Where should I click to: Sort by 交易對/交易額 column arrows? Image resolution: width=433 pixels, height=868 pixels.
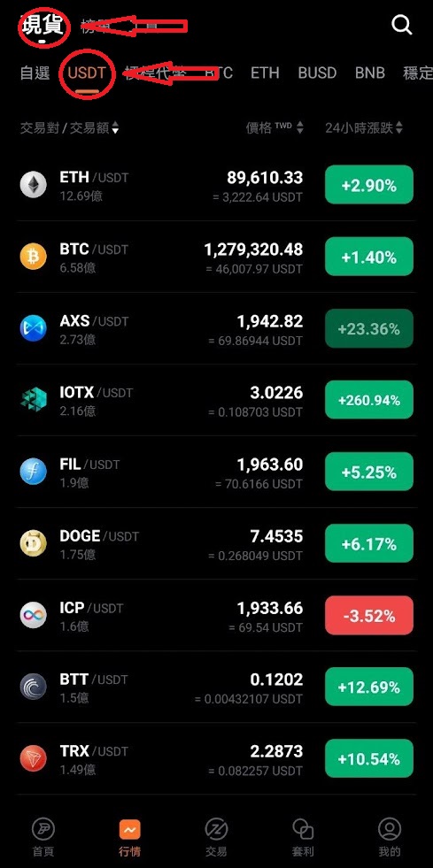pos(115,128)
